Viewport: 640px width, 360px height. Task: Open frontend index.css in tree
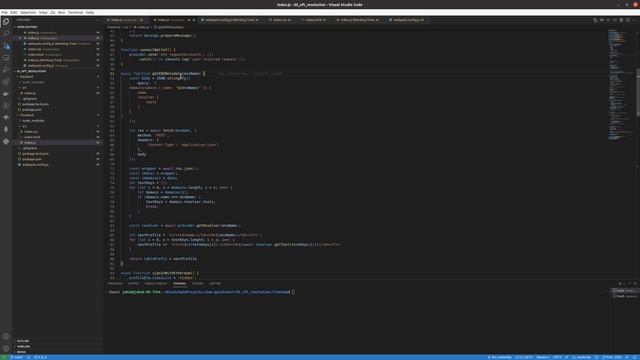pos(31,132)
